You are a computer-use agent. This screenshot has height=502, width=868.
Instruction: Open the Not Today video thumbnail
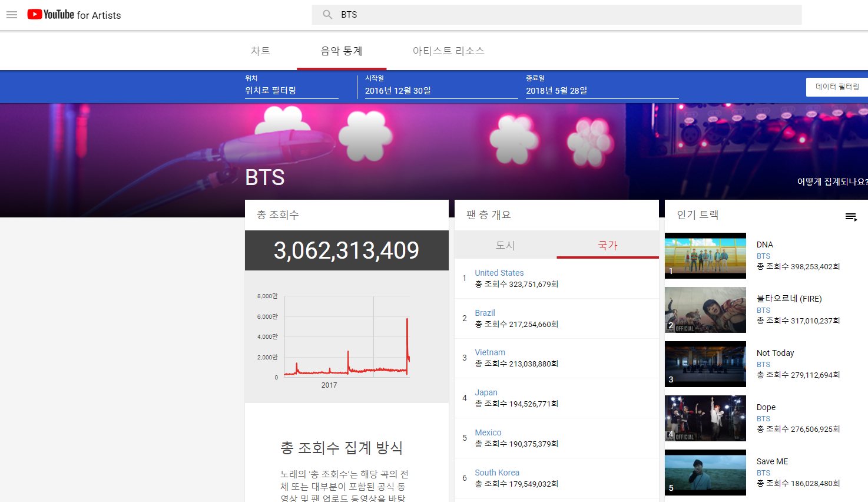[705, 364]
